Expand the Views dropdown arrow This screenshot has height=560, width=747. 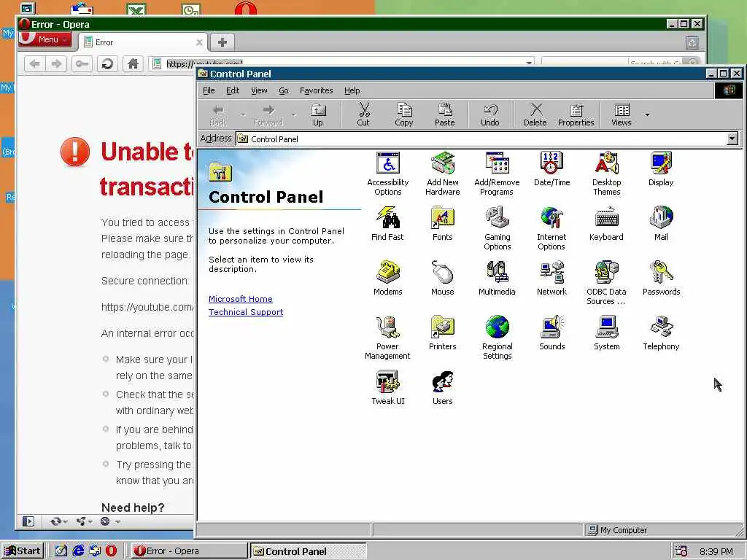647,114
